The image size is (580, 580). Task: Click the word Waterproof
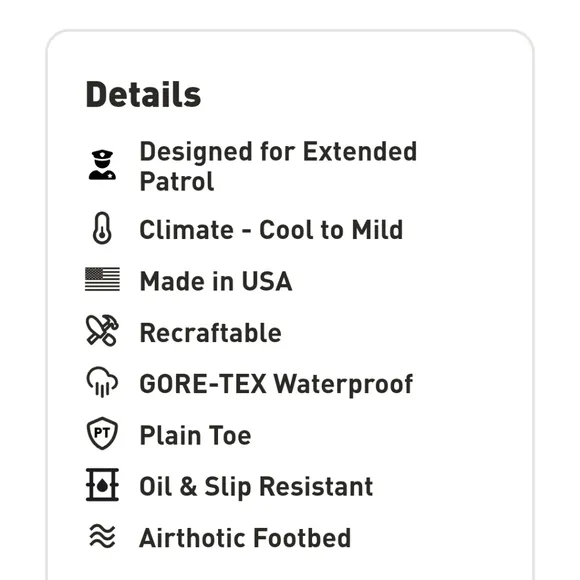coord(343,385)
